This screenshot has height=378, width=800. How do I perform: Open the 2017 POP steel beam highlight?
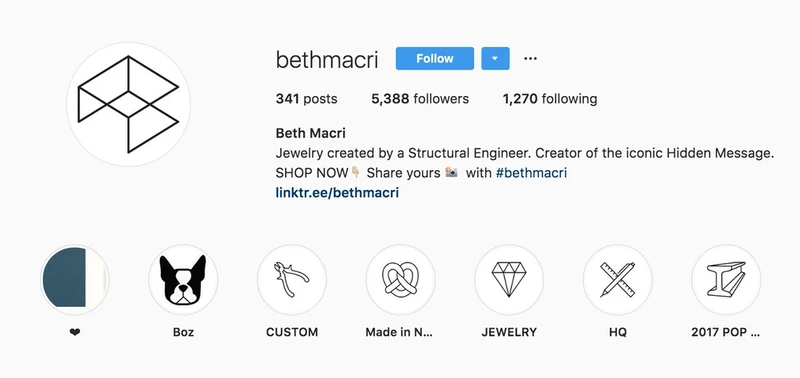(726, 280)
